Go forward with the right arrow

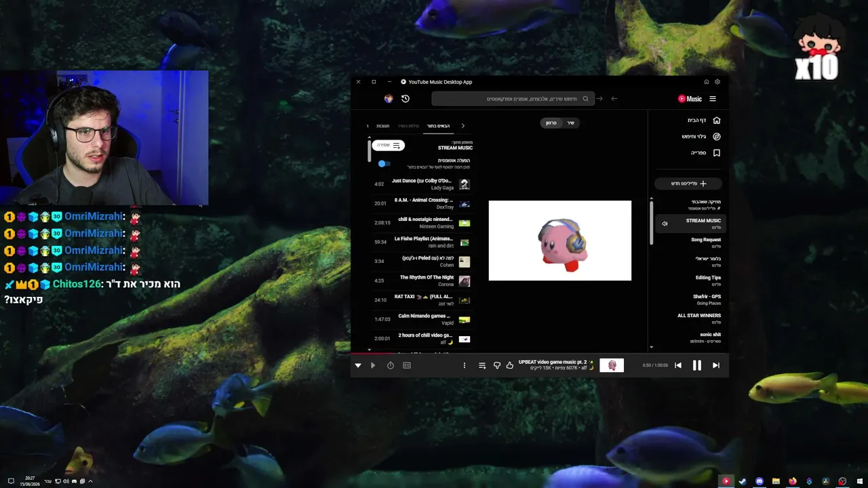point(599,99)
